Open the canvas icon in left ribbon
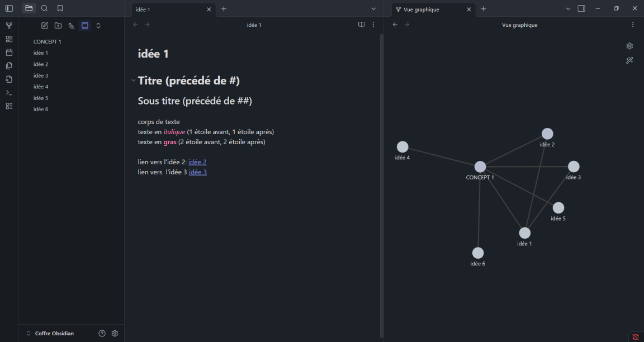Viewport: 644px width, 342px height. [x=9, y=39]
